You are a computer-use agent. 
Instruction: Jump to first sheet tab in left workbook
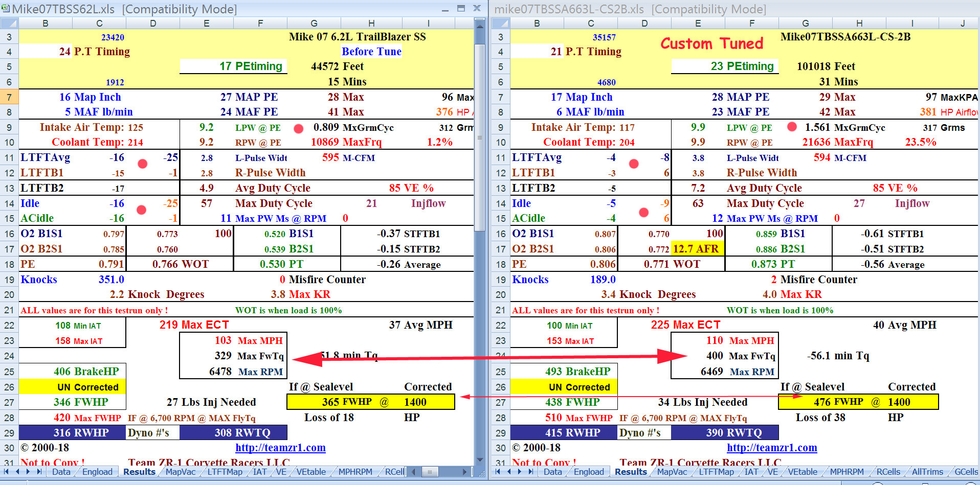[x=6, y=472]
